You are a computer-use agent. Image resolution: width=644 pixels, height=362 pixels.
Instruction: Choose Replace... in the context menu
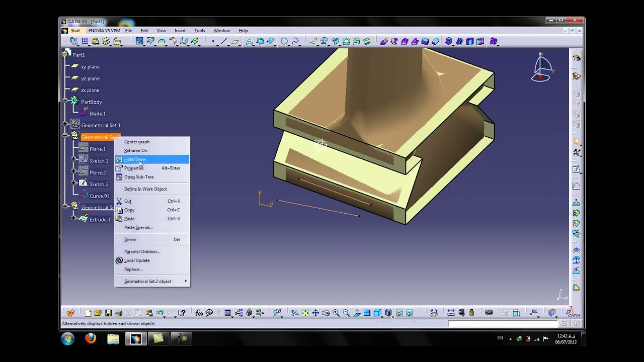tap(152, 269)
